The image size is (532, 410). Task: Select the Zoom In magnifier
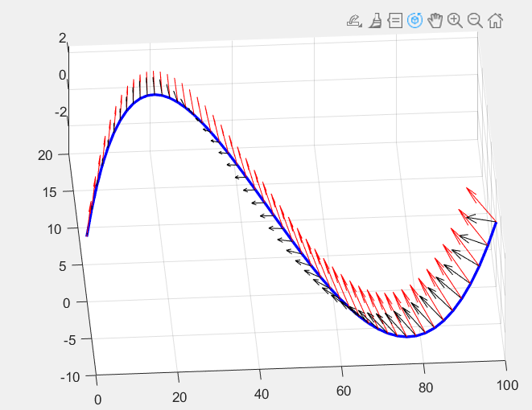tap(456, 21)
